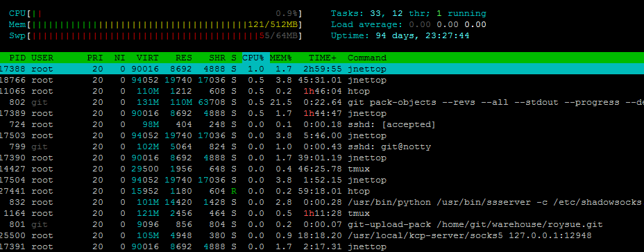Click the 1h11:28 time of tmux
This screenshot has height=252, width=644.
click(323, 213)
